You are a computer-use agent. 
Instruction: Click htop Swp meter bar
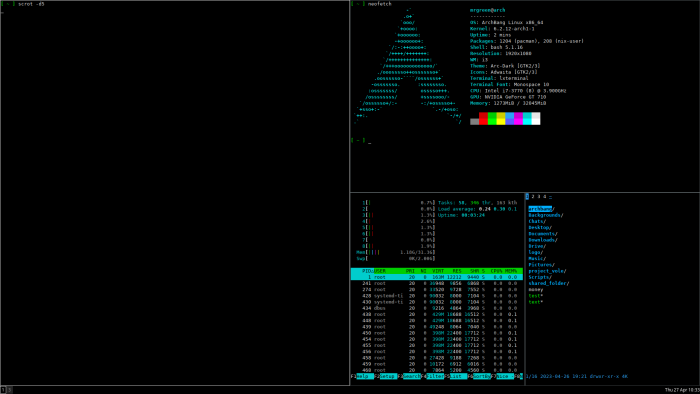tap(396, 258)
